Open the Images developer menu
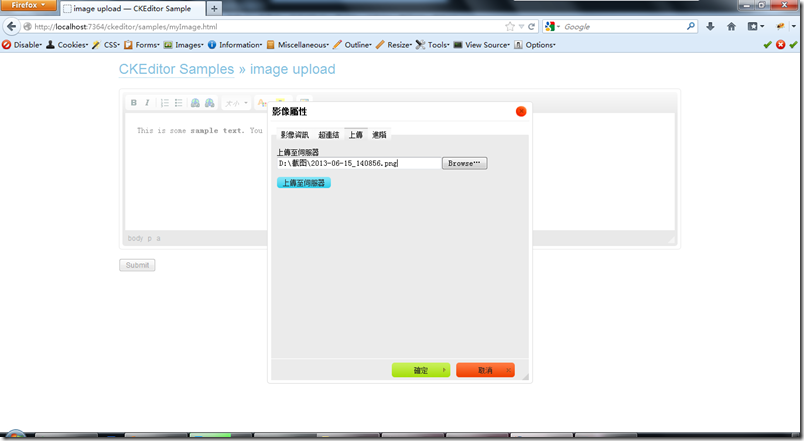Viewport: 804px width, 441px height. [x=184, y=45]
